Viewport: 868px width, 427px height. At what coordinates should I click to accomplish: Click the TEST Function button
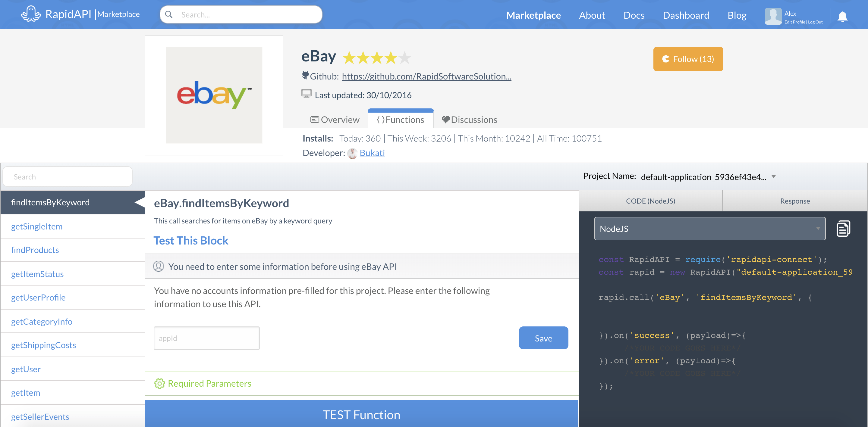362,414
